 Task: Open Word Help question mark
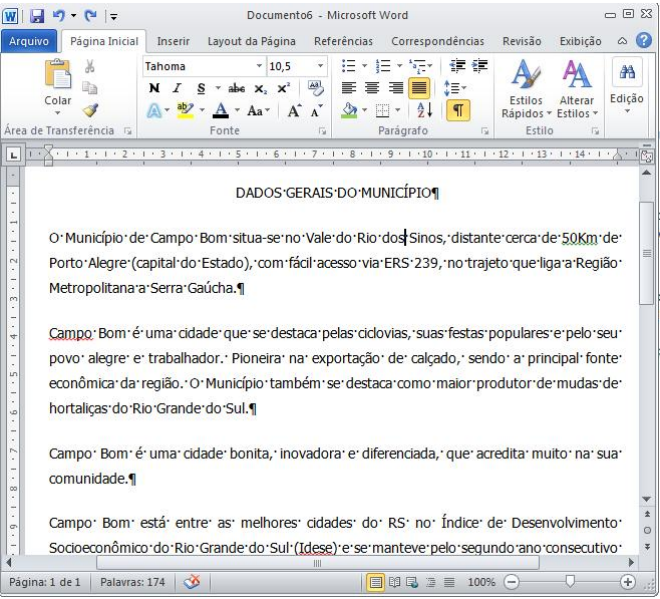click(644, 40)
